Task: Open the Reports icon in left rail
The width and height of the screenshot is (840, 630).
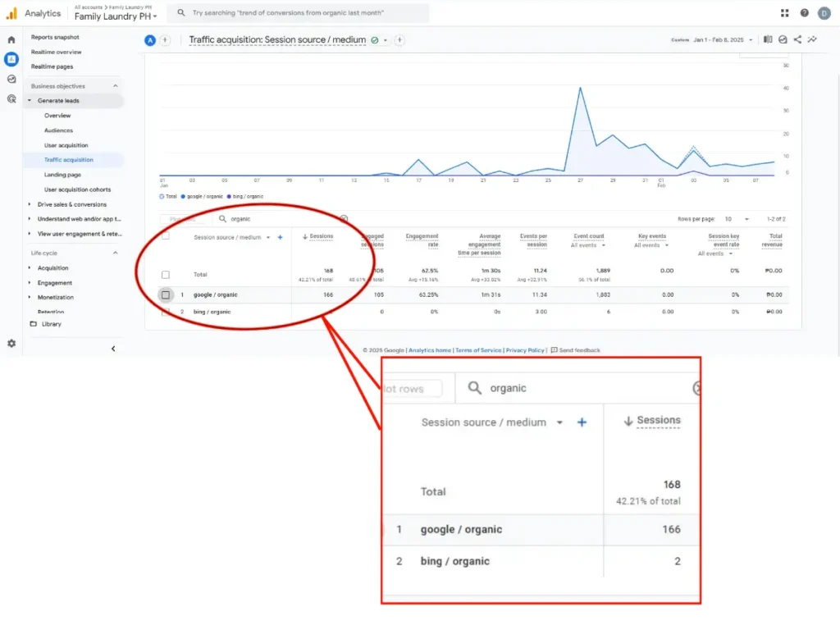Action: pos(11,59)
